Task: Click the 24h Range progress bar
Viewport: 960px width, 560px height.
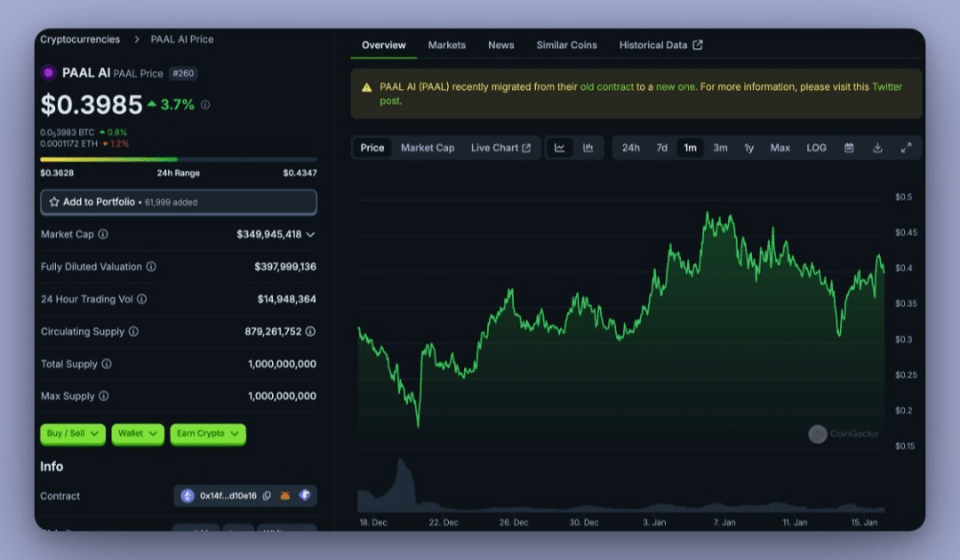Action: [179, 160]
